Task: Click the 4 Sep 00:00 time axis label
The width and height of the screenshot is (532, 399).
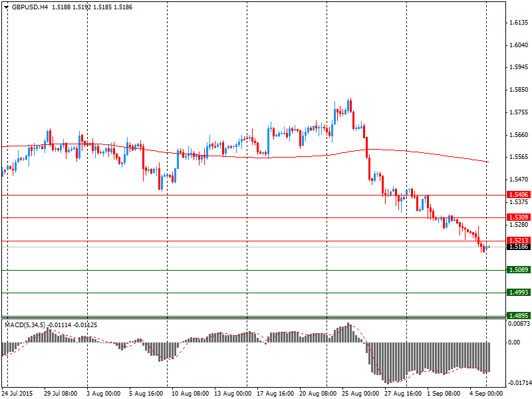Action: pyautogui.click(x=486, y=394)
